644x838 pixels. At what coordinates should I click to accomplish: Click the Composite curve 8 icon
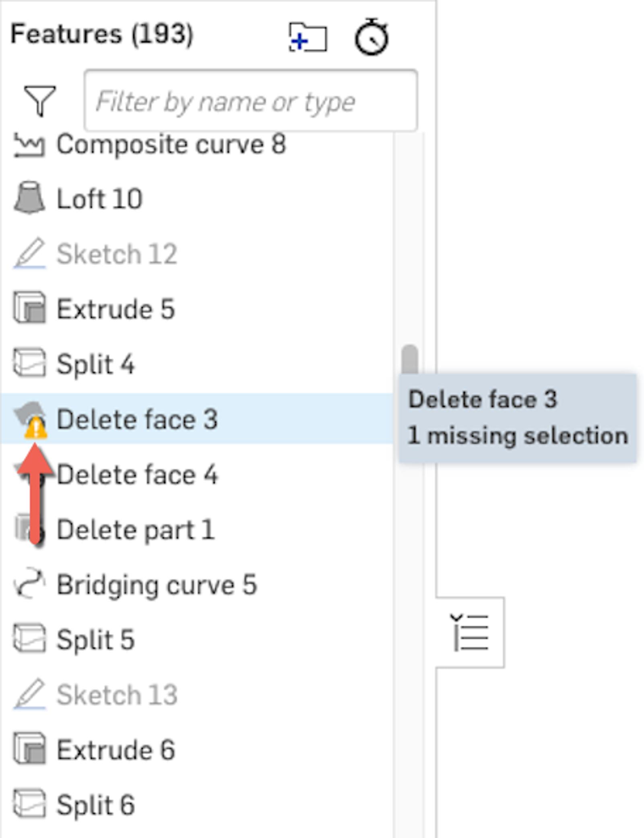(29, 145)
